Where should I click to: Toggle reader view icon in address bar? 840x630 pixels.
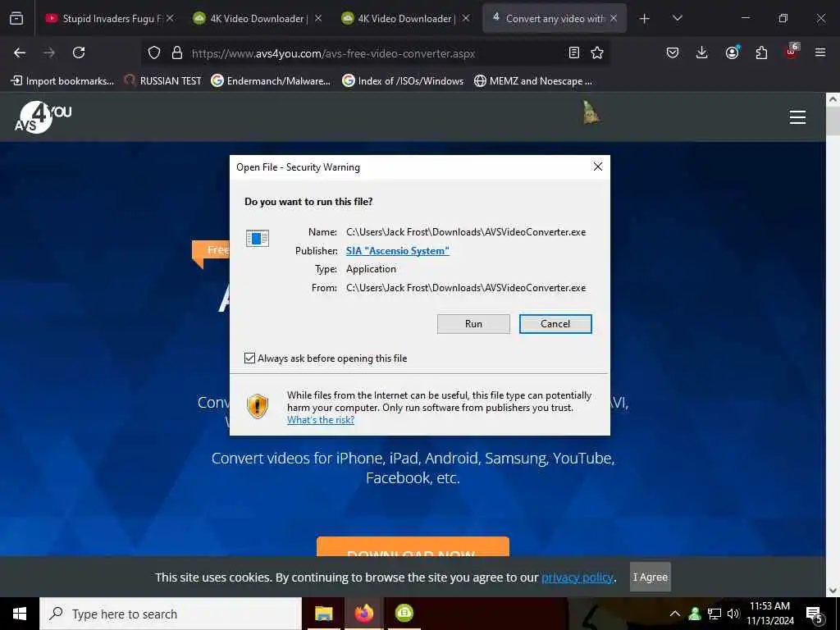(x=573, y=52)
